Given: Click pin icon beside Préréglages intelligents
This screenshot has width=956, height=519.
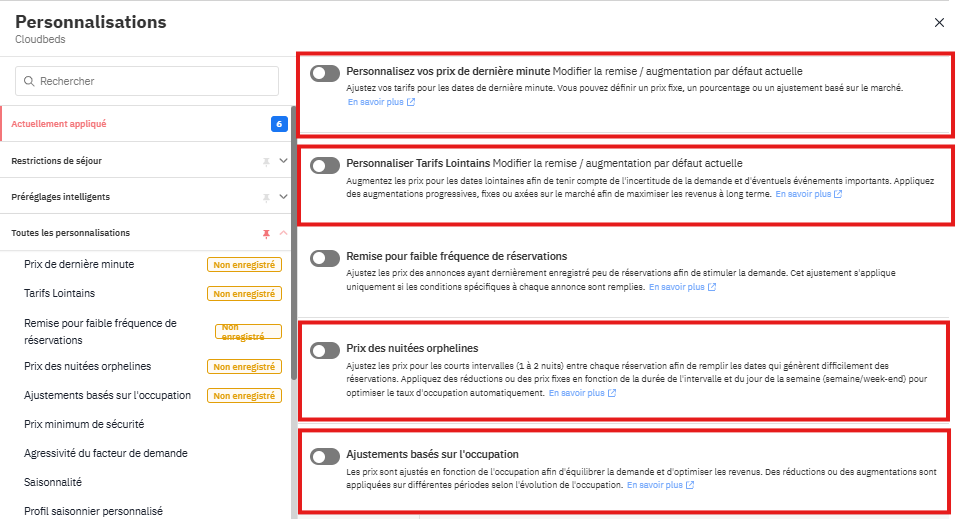Looking at the screenshot, I should 266,197.
